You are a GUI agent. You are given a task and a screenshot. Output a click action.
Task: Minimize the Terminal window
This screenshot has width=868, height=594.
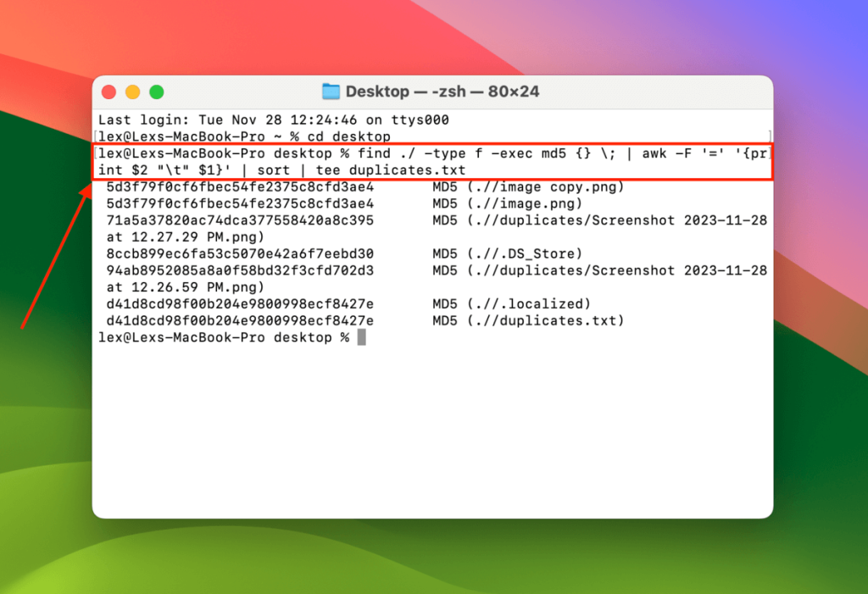point(134,91)
